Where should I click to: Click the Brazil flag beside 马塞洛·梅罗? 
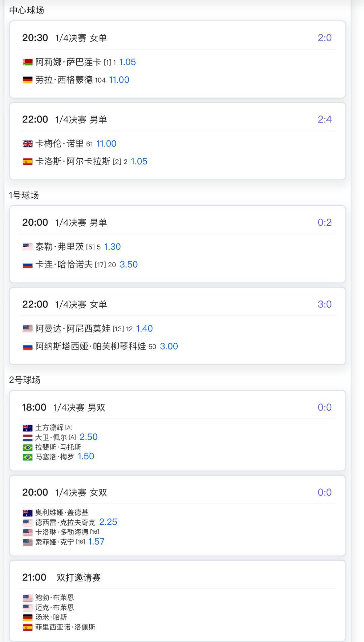(28, 457)
